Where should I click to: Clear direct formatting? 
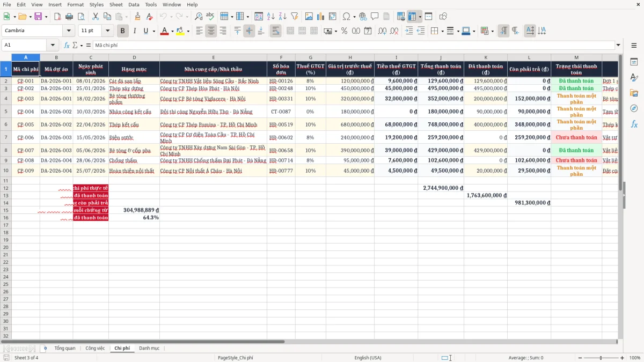tap(150, 17)
